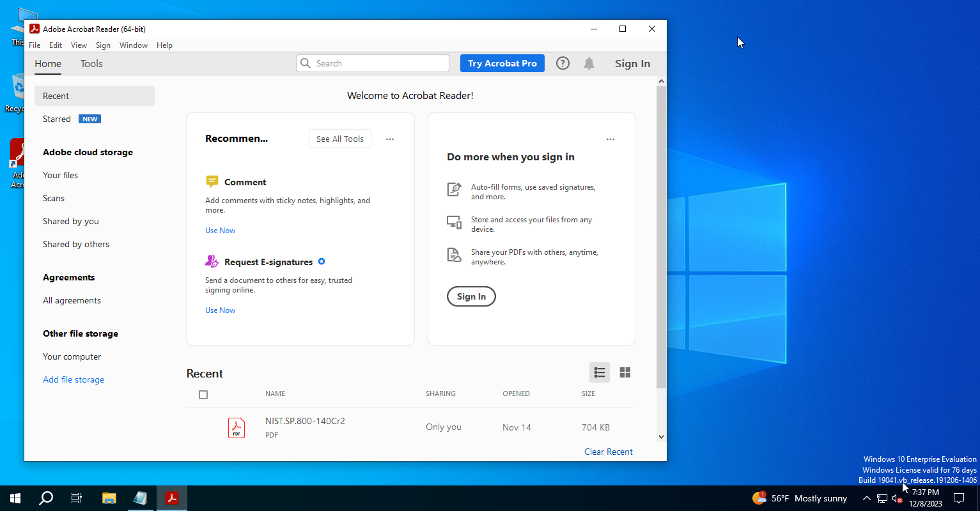
Task: Click the Add file storage link
Action: (x=74, y=379)
